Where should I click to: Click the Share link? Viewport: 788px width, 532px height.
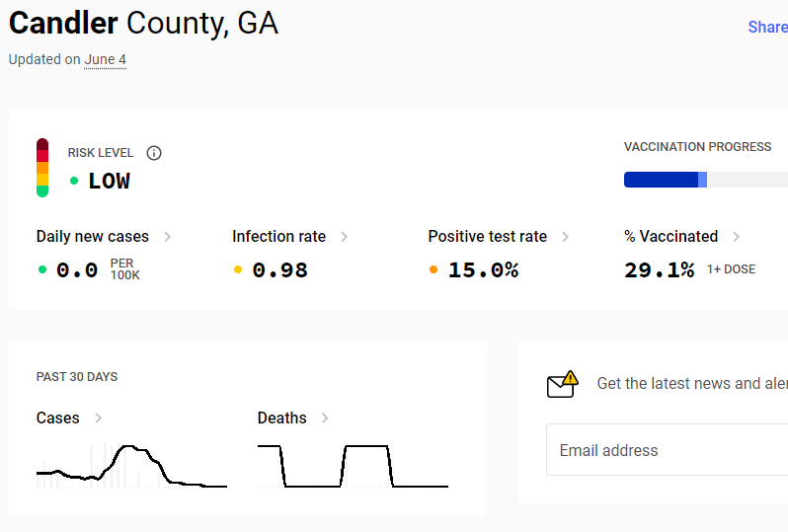click(x=767, y=27)
